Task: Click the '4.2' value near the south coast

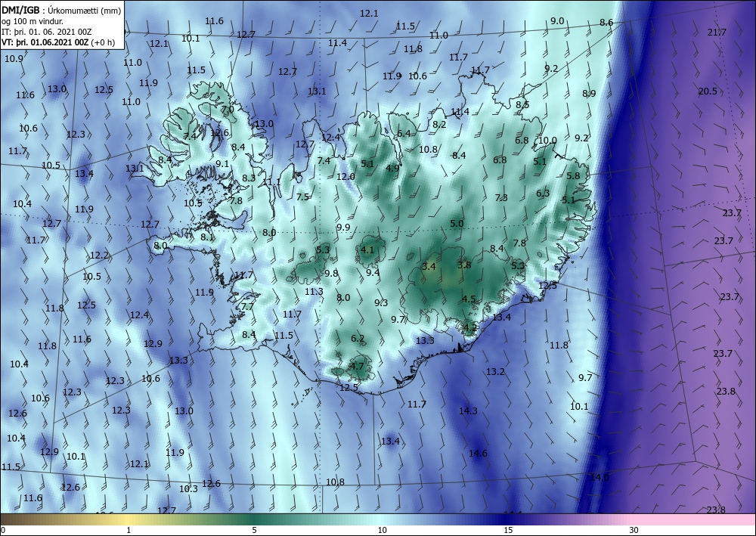Action: (470, 328)
